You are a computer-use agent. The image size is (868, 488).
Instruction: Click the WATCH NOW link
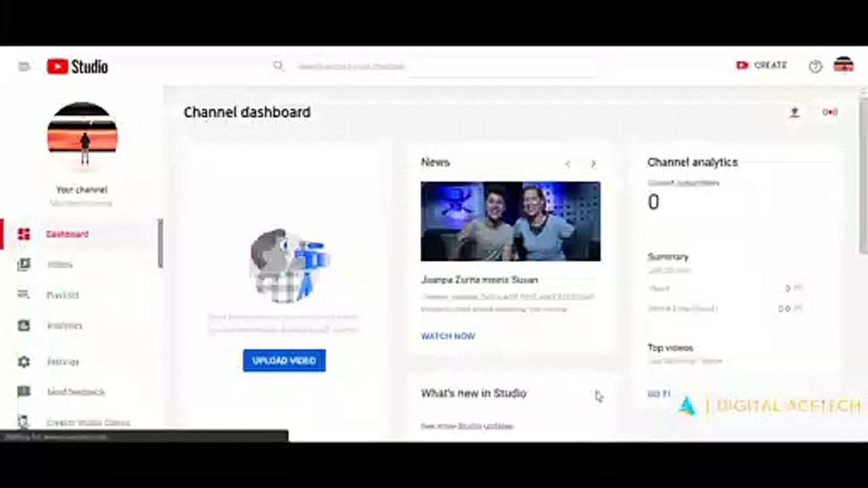click(448, 336)
